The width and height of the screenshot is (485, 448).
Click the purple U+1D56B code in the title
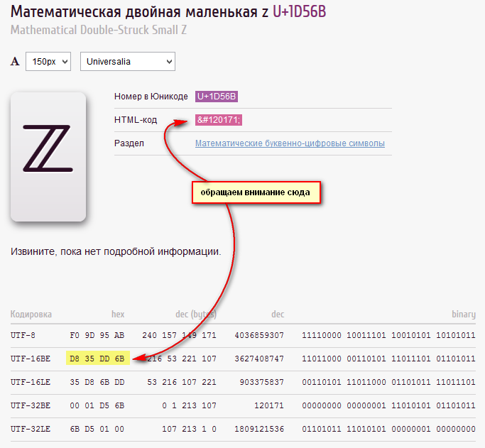tap(300, 12)
